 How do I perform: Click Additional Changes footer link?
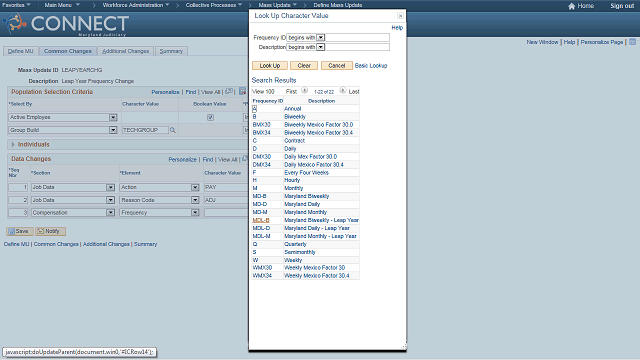[x=106, y=244]
